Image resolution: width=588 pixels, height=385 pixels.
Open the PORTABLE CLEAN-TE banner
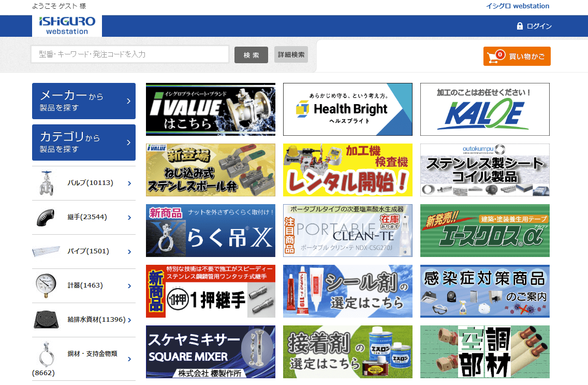click(348, 231)
